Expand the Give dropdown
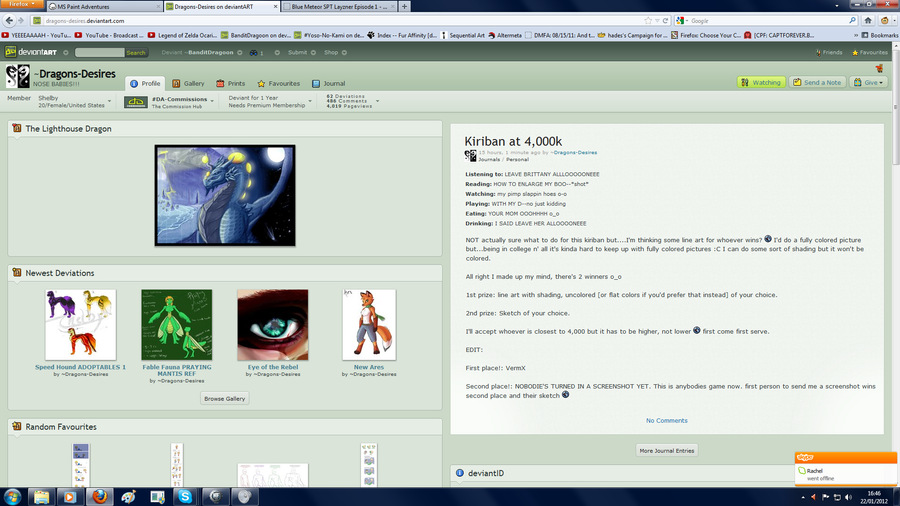The width and height of the screenshot is (900, 506). point(869,83)
